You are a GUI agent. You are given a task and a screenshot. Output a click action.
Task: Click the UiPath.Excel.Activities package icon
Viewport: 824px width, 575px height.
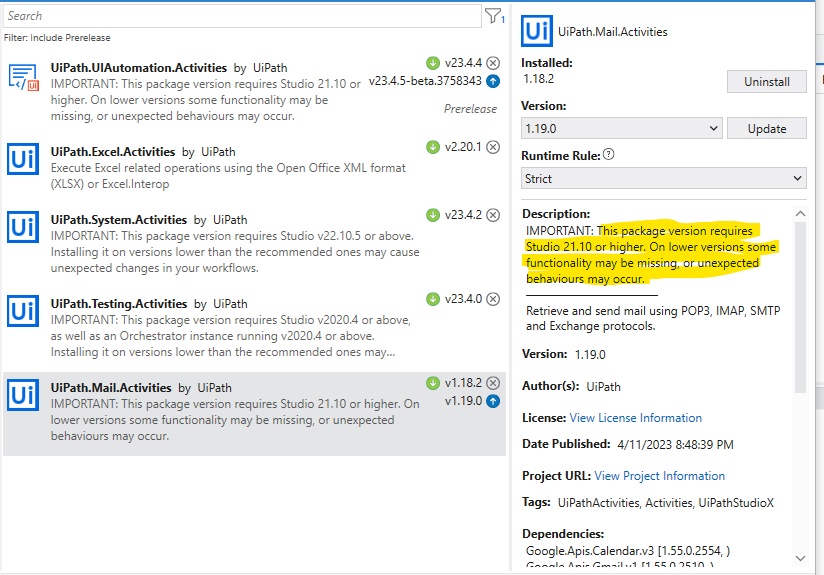coord(23,159)
